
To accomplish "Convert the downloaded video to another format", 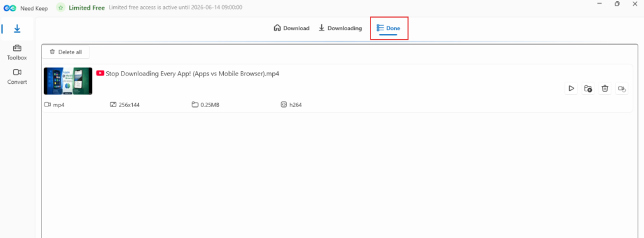I will pos(622,88).
